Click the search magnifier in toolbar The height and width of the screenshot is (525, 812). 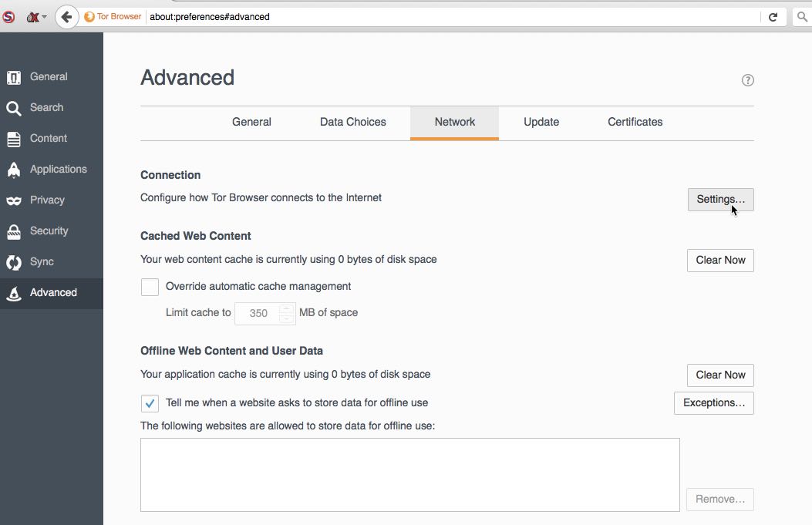(x=802, y=17)
